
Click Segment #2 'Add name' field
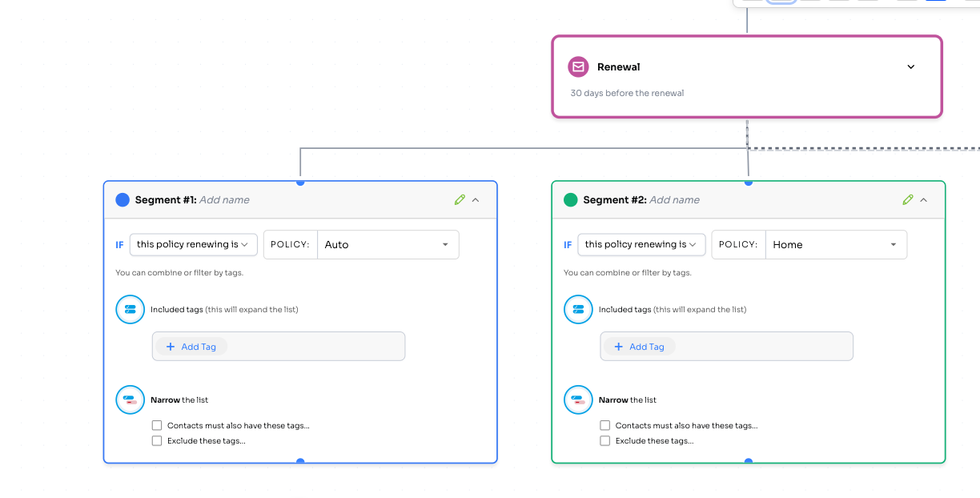click(674, 200)
